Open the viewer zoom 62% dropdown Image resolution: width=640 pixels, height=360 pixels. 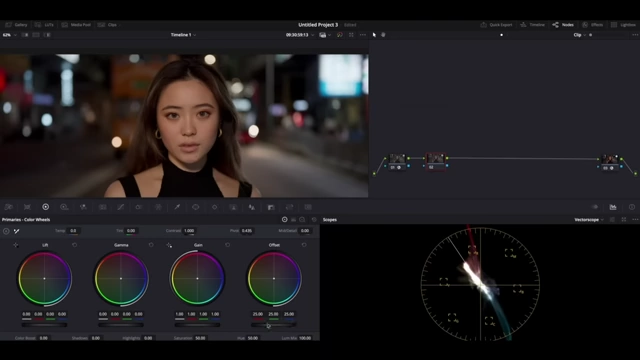(10, 35)
